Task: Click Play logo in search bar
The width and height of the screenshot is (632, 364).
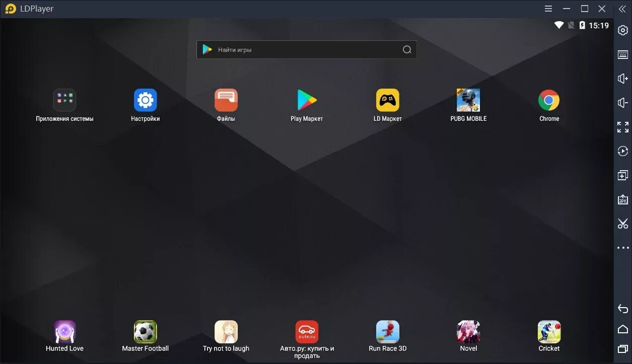Action: (x=207, y=49)
